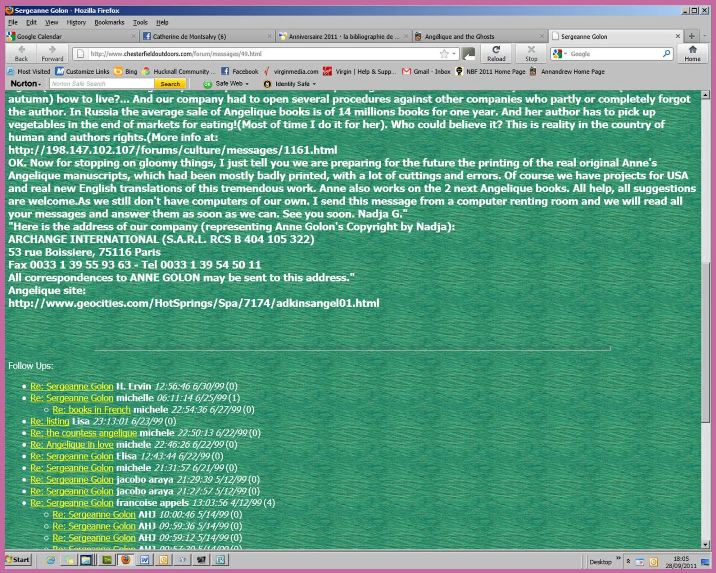Click the page scrollbar up arrow
Screen dimensions: 716x573
[x=705, y=95]
